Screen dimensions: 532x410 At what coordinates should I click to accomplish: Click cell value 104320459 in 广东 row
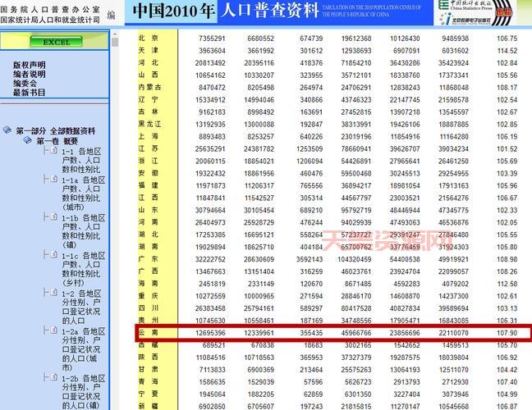tap(354, 259)
